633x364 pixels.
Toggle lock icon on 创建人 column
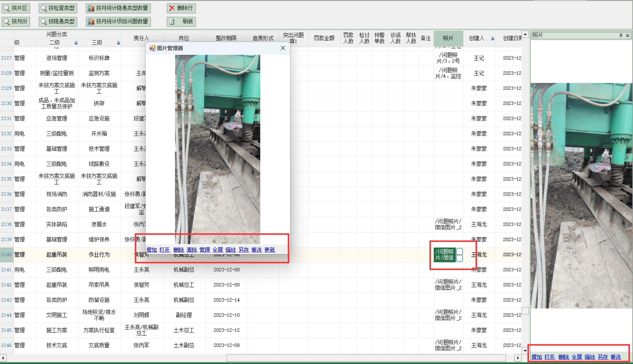tap(492, 38)
